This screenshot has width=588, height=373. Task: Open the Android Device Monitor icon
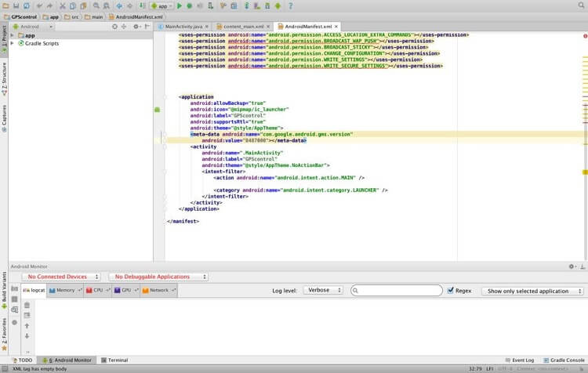[278, 5]
